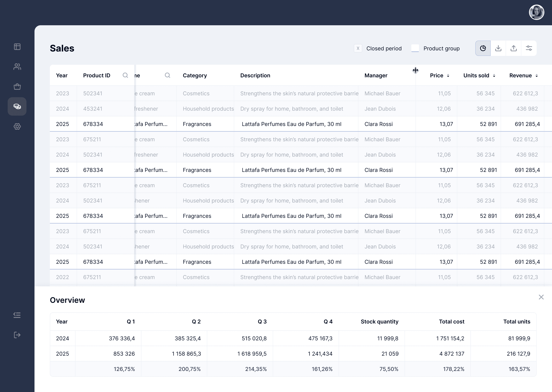The width and height of the screenshot is (552, 392).
Task: Sort by Revenue column arrows
Action: [536, 76]
